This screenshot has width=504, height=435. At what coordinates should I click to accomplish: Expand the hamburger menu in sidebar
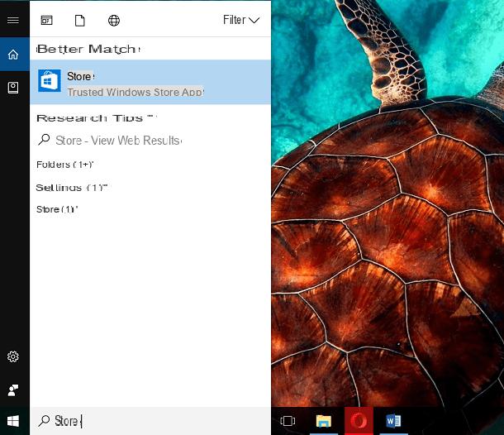coord(13,21)
